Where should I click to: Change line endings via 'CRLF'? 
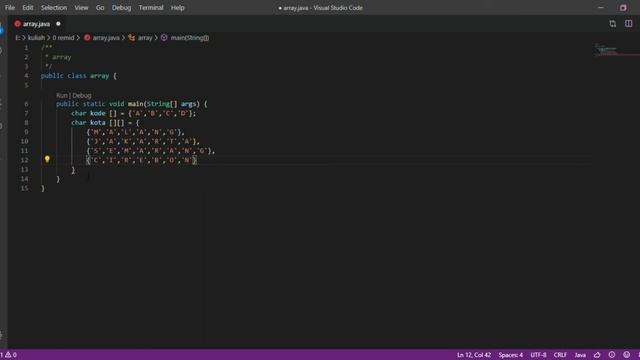[x=560, y=355]
